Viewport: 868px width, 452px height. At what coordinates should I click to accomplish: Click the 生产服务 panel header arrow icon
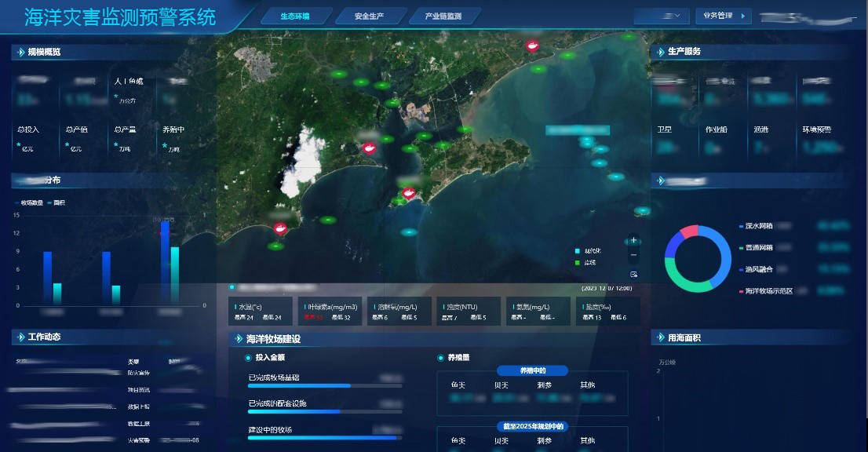click(659, 52)
